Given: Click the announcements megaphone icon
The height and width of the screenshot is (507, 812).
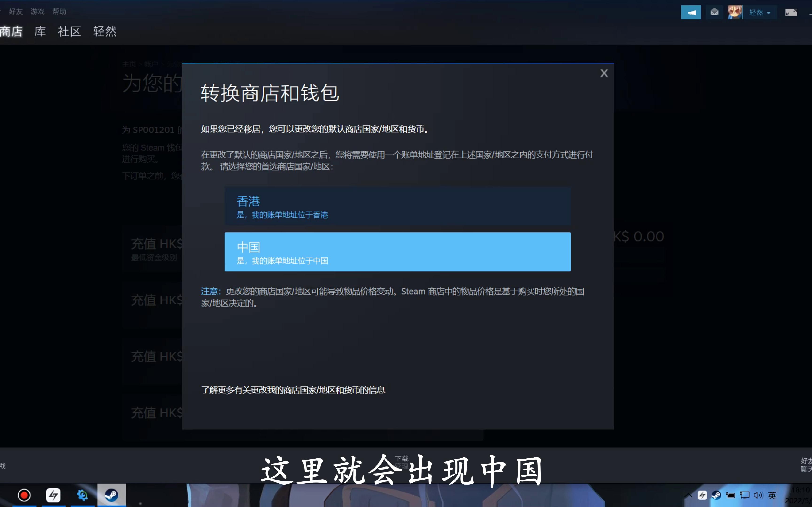Looking at the screenshot, I should coord(691,12).
